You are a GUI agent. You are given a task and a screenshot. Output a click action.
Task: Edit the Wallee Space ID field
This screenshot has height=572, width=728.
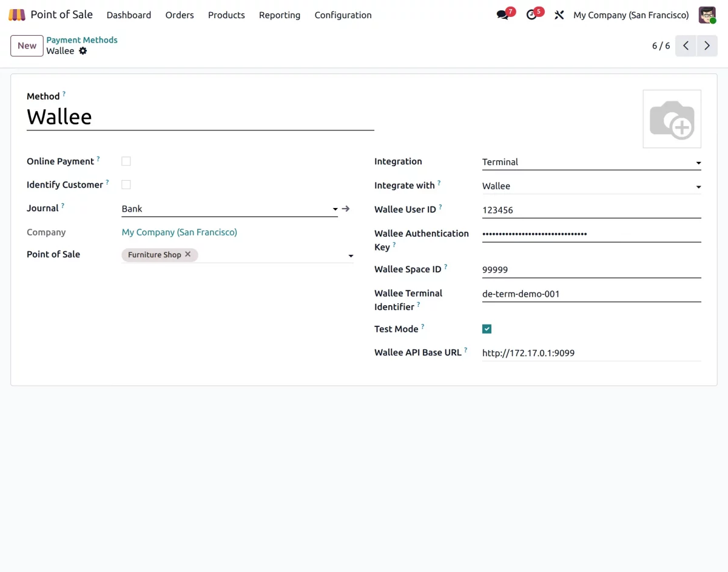point(591,270)
